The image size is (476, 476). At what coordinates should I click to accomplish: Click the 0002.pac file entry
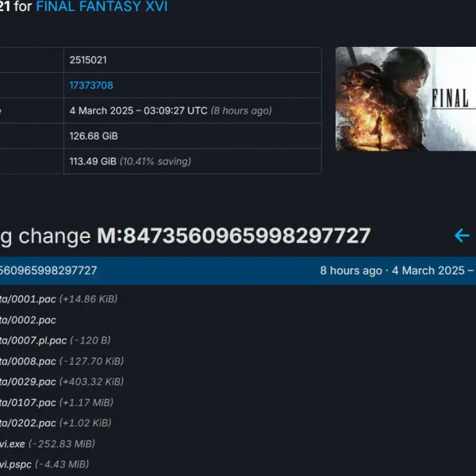click(x=28, y=320)
